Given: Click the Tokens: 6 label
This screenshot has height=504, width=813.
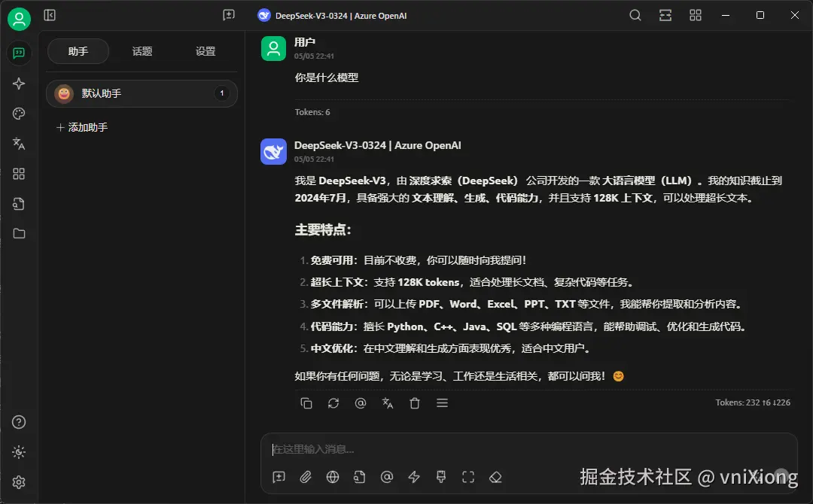Looking at the screenshot, I should [312, 112].
